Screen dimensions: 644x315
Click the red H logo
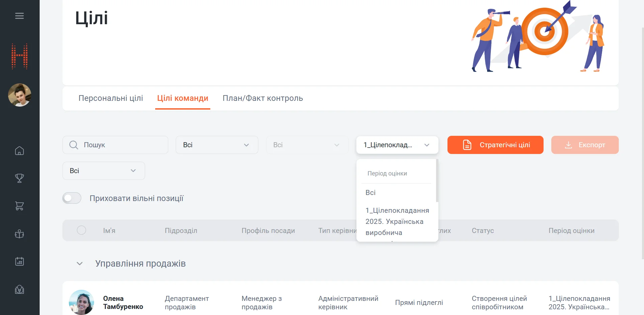click(x=19, y=56)
